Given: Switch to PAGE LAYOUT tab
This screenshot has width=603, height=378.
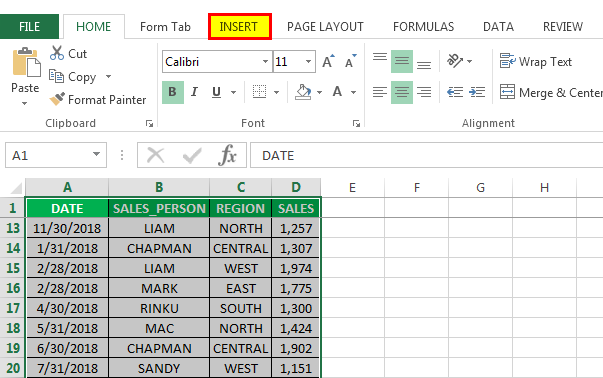Looking at the screenshot, I should tap(325, 27).
